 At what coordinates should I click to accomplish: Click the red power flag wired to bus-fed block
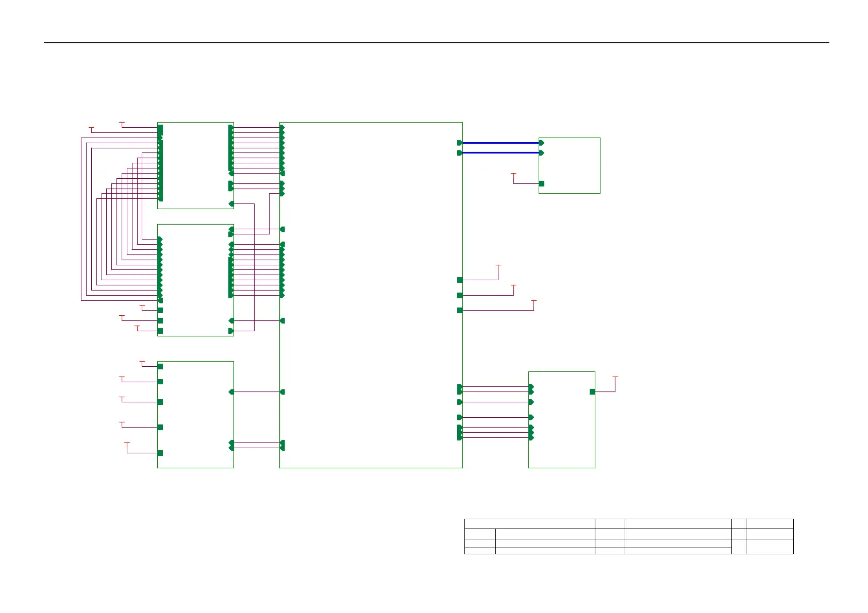513,175
